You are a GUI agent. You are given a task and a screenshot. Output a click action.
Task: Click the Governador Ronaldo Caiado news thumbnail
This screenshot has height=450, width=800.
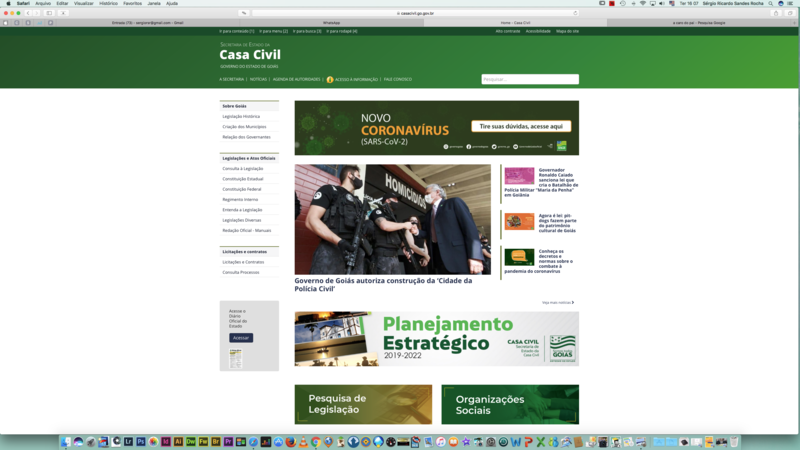point(519,176)
